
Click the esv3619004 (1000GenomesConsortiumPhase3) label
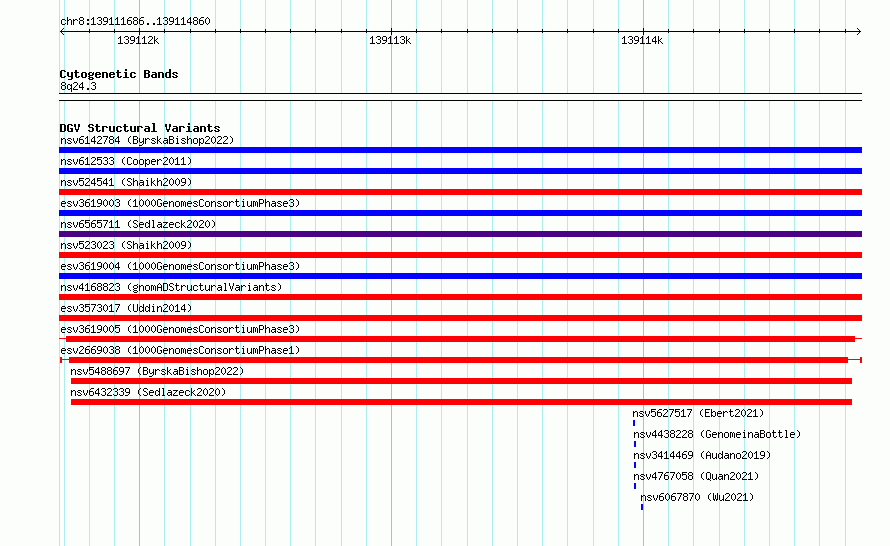(180, 266)
